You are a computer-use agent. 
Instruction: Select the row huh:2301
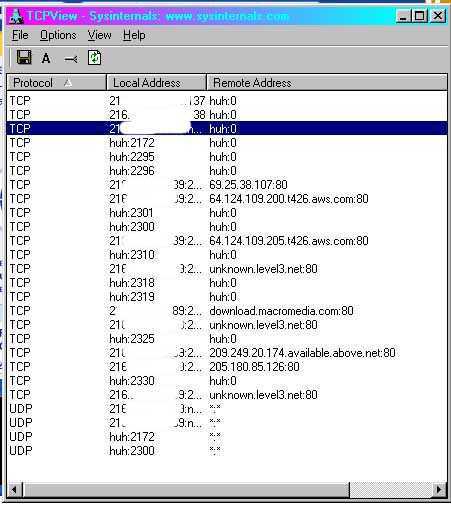(x=227, y=213)
